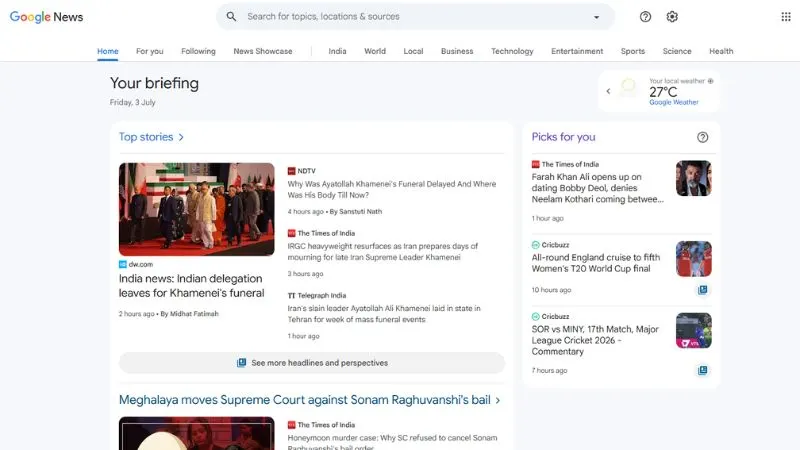Viewport: 800px width, 450px height.
Task: Open the Indian delegation funeral photo thumbnail
Action: [196, 209]
